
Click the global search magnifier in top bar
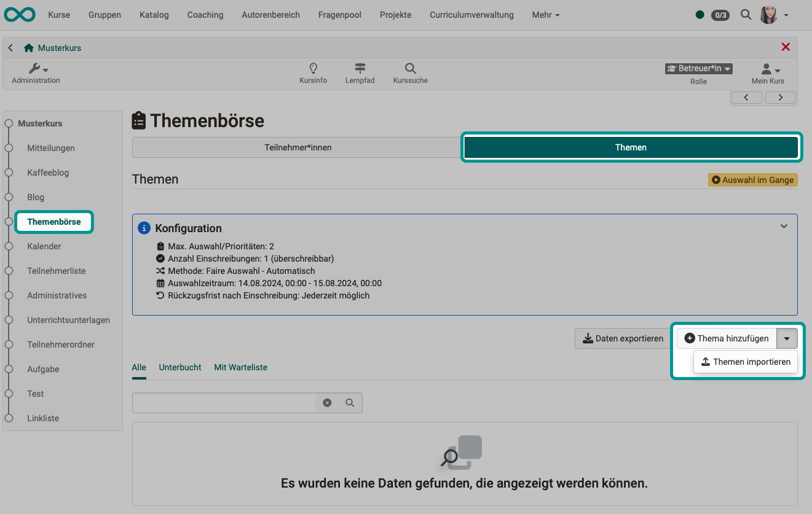[746, 14]
